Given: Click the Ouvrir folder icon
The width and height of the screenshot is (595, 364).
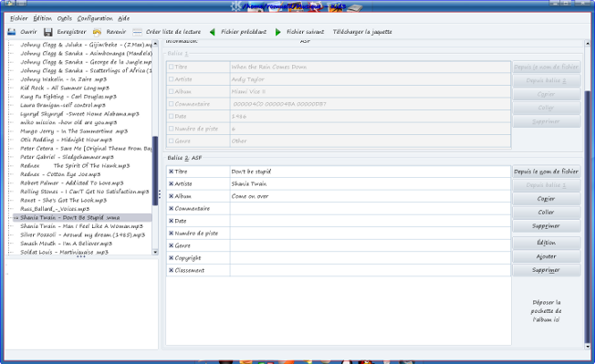Looking at the screenshot, I should click(12, 32).
